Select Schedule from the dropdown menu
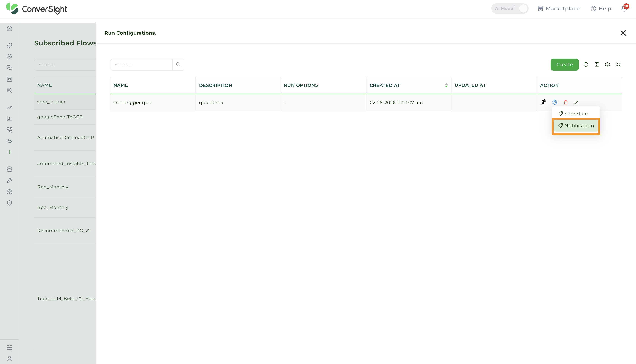636x364 pixels. coord(576,114)
